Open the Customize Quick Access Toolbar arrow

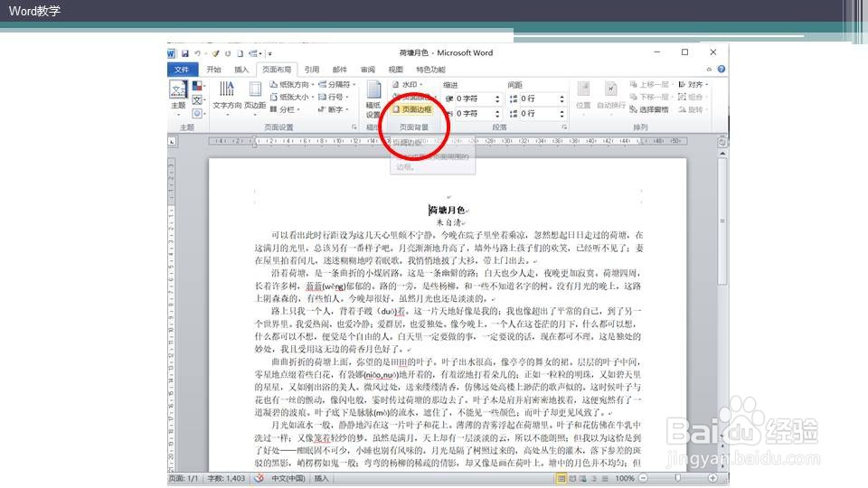(269, 53)
